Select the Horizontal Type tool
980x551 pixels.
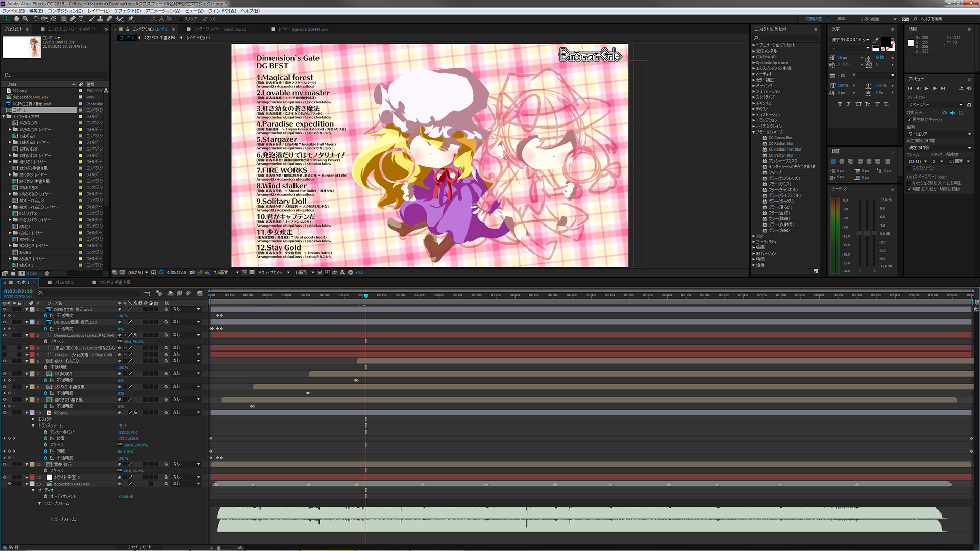pyautogui.click(x=81, y=19)
